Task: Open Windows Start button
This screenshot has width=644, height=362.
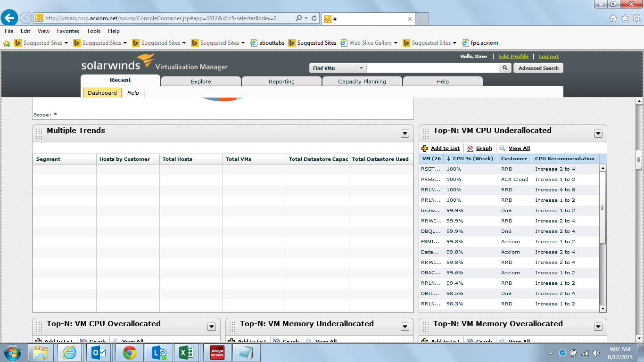Action: tap(13, 353)
